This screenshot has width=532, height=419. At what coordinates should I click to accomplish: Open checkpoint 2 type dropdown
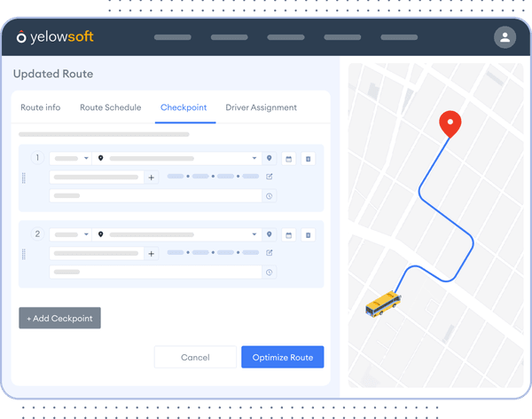click(x=71, y=234)
